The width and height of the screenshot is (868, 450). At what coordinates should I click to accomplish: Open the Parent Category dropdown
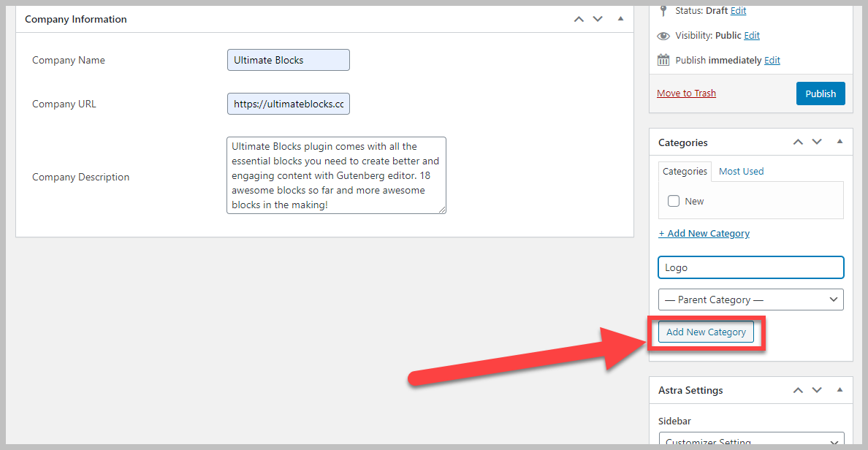750,300
